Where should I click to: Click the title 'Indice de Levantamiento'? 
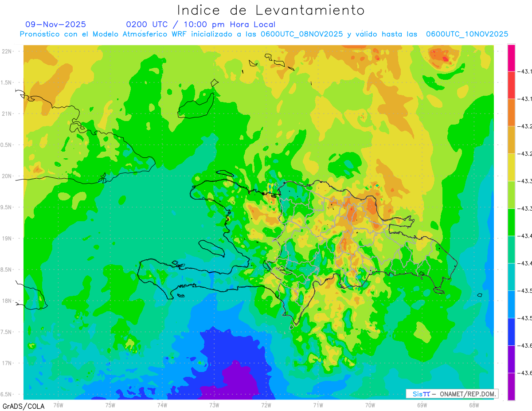(271, 10)
